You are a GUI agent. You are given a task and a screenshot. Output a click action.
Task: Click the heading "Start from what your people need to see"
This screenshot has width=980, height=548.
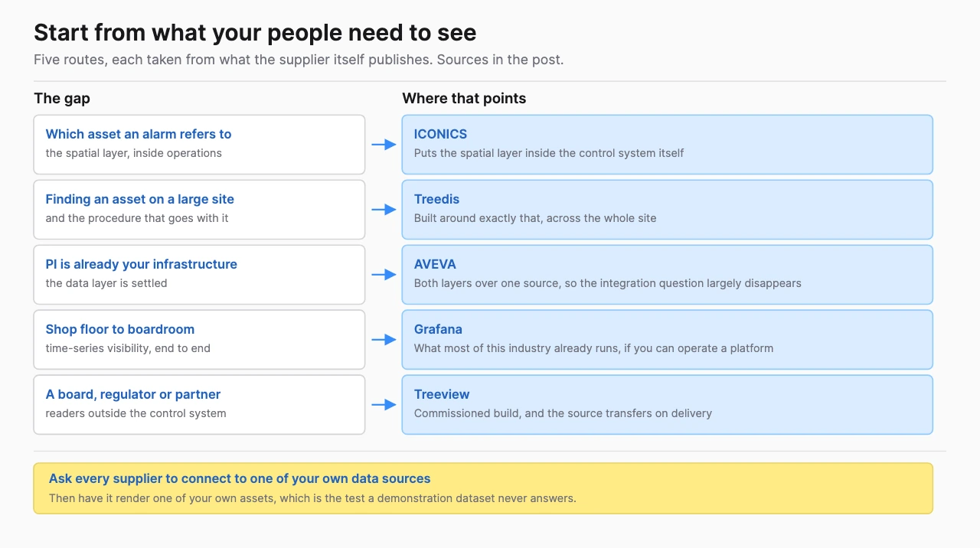pyautogui.click(x=255, y=33)
